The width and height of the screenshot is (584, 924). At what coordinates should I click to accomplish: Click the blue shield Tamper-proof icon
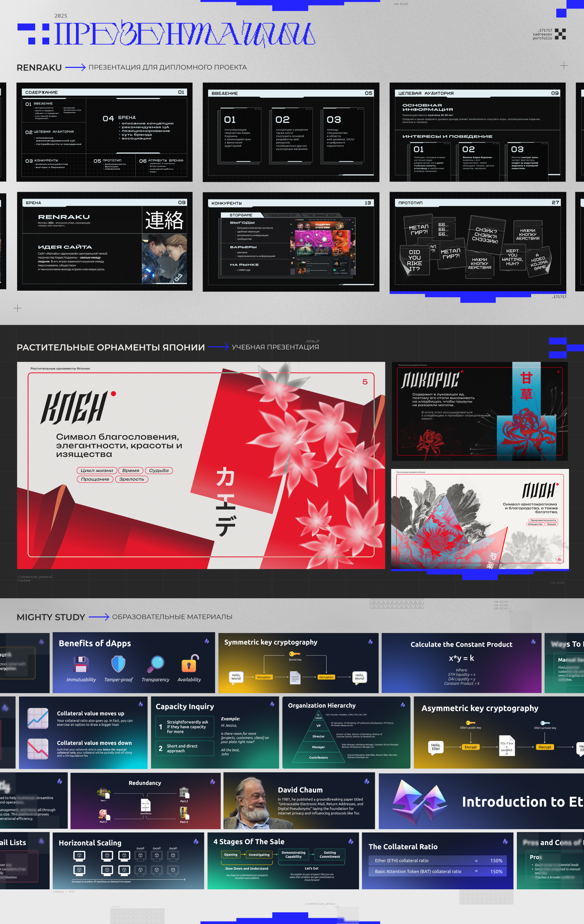118,664
